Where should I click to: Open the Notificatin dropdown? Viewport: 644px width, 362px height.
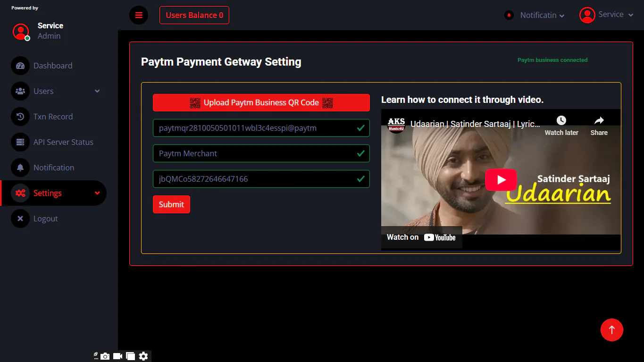[x=542, y=15]
